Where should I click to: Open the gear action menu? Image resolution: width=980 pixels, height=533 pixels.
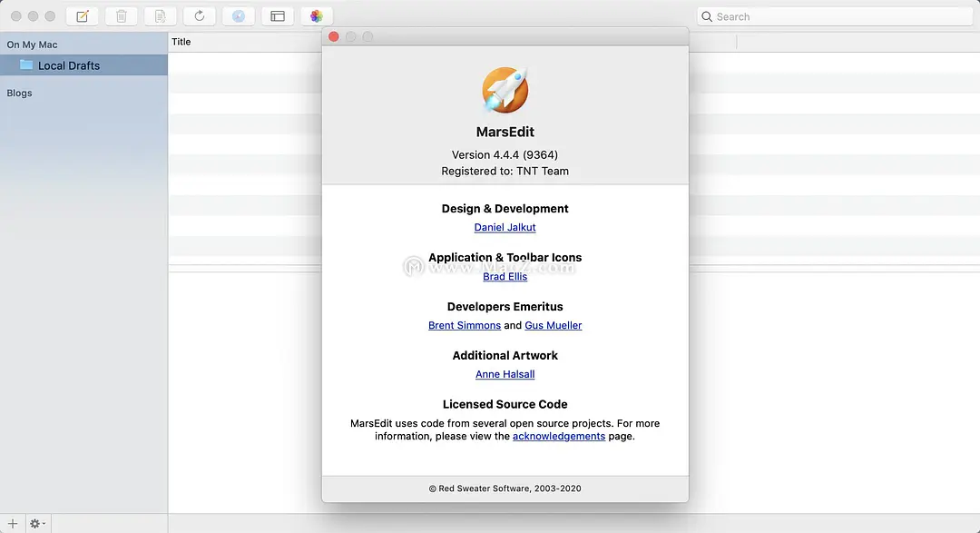point(37,524)
